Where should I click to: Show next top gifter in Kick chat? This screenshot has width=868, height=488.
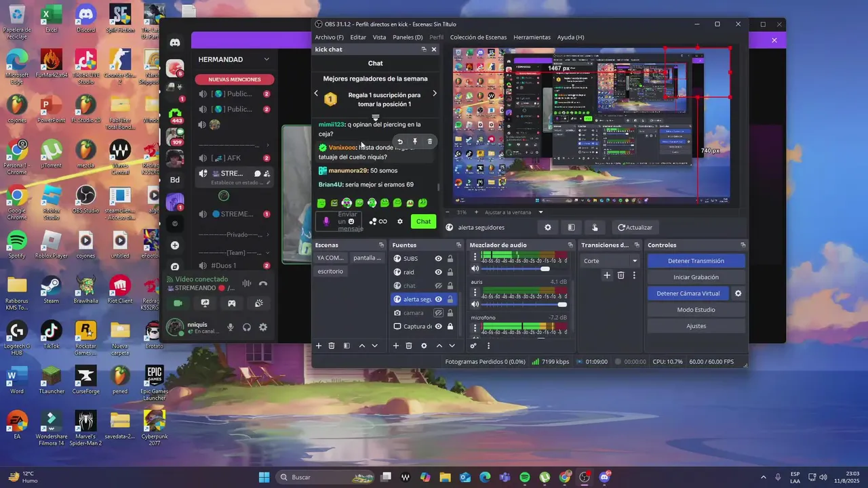[435, 94]
